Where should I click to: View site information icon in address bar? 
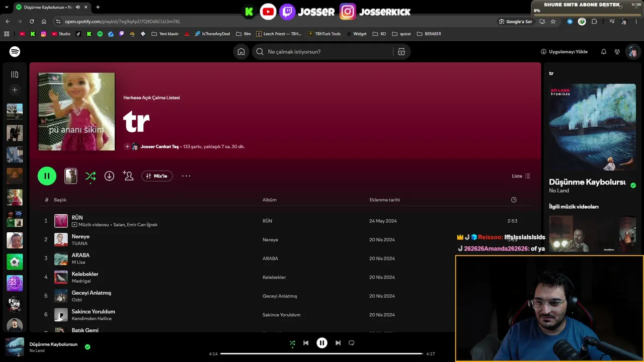[x=58, y=22]
